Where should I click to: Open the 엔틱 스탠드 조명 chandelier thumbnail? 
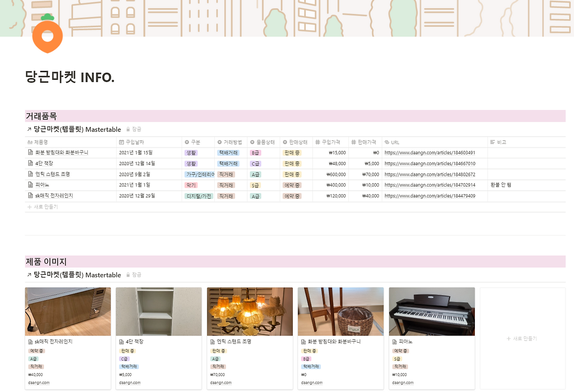point(250,312)
